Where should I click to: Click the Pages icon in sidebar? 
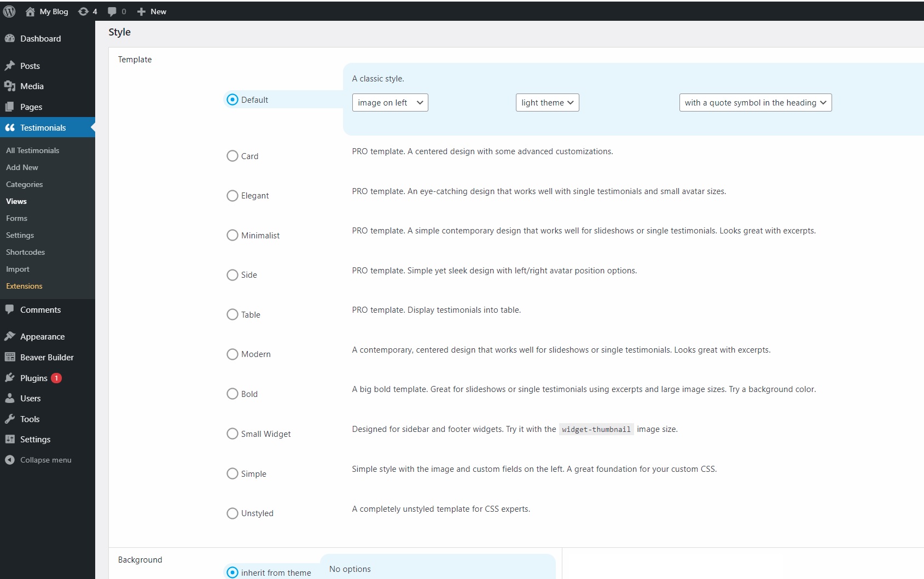10,107
